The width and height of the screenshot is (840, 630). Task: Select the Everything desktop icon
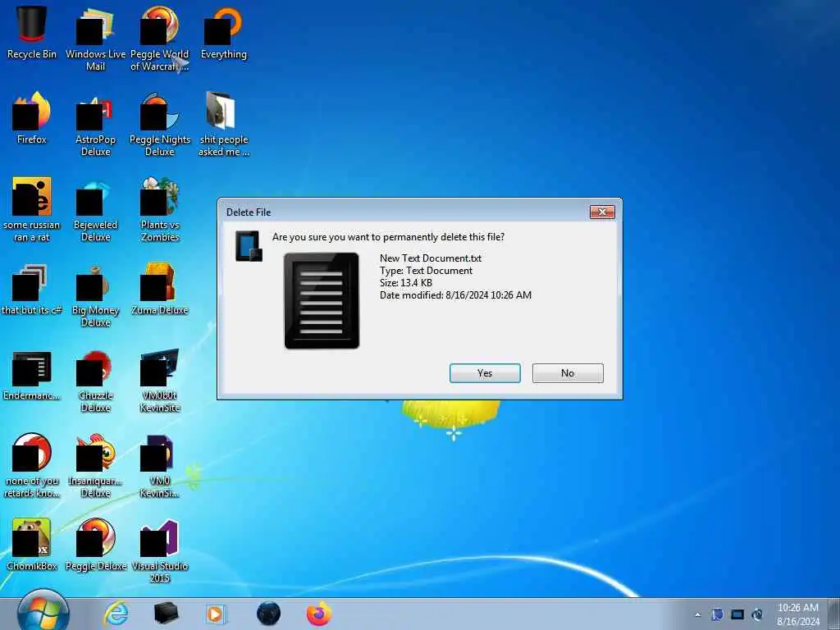tap(224, 32)
